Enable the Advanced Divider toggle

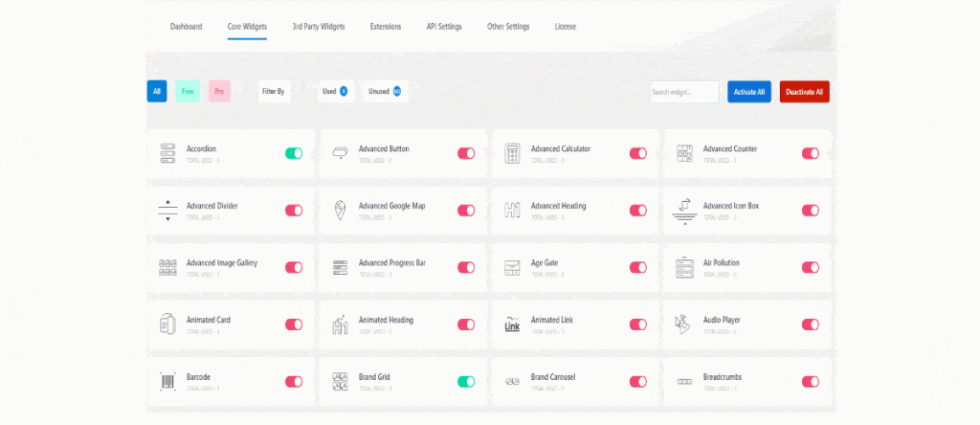pyautogui.click(x=294, y=210)
